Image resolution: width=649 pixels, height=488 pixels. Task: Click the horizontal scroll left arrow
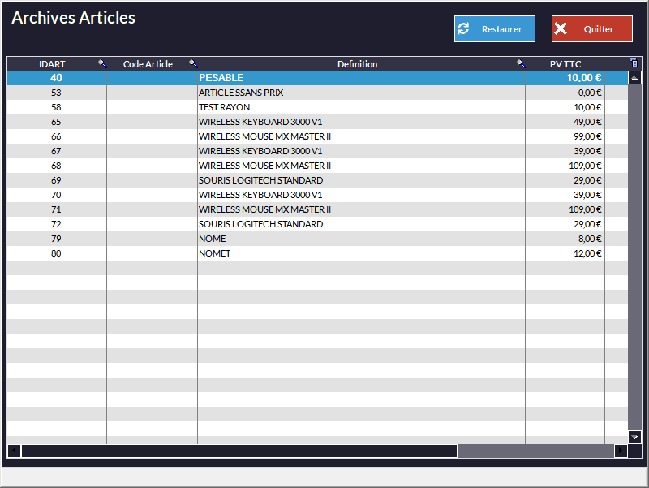[14, 451]
